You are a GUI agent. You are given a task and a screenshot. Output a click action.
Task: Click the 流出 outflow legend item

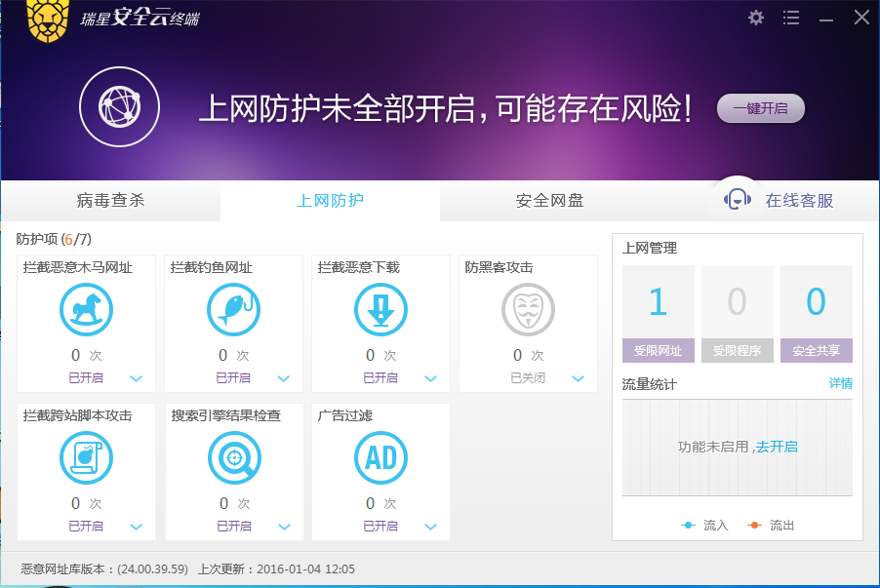coord(771,526)
